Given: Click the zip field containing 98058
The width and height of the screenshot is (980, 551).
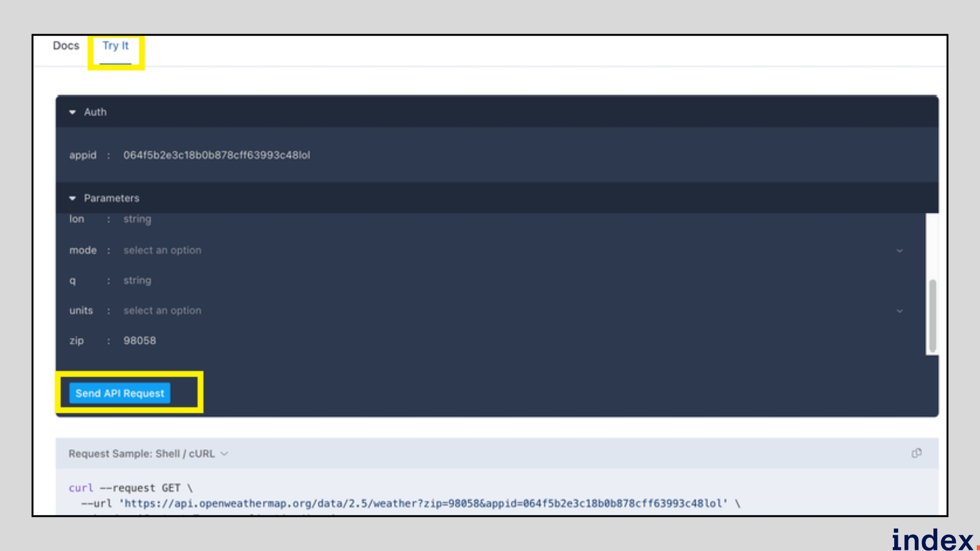Looking at the screenshot, I should pyautogui.click(x=139, y=341).
